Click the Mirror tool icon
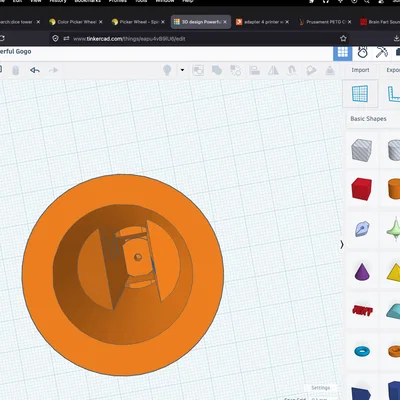The image size is (400, 400). [x=273, y=70]
